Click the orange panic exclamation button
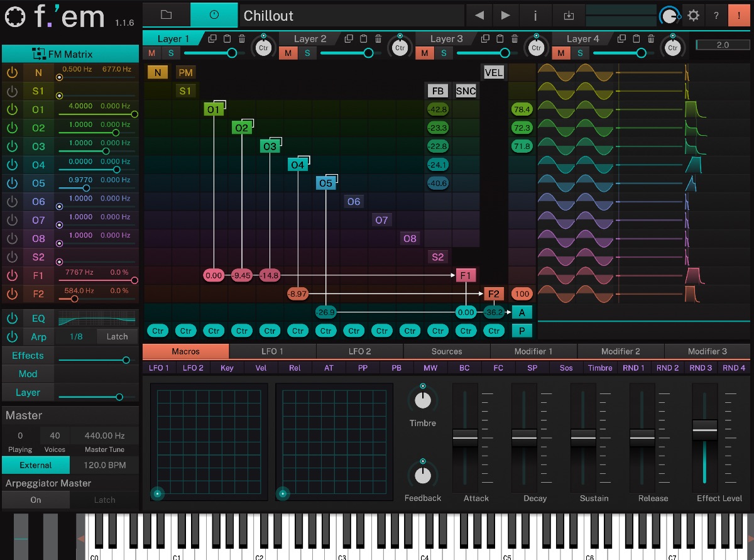Viewport: 754px width, 560px height. click(x=739, y=16)
